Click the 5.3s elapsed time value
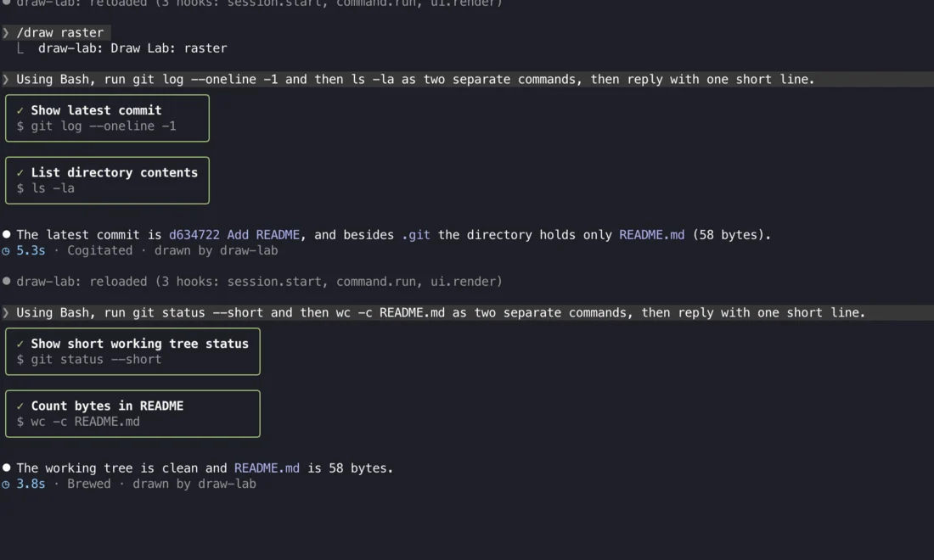 tap(31, 250)
